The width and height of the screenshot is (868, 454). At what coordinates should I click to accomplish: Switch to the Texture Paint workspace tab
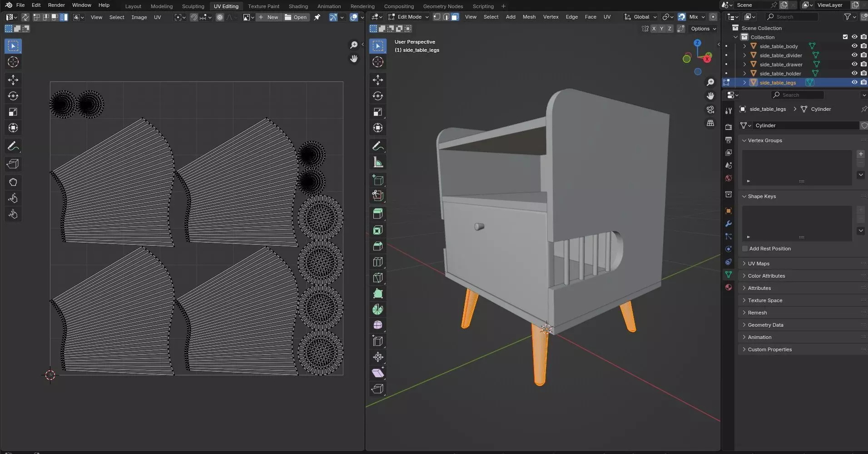[x=263, y=6]
